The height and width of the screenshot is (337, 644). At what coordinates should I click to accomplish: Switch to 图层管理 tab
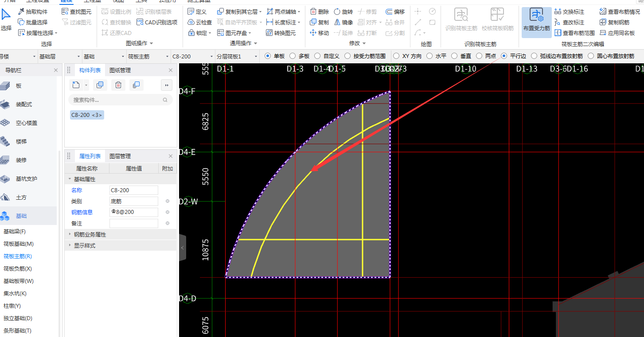tap(120, 156)
